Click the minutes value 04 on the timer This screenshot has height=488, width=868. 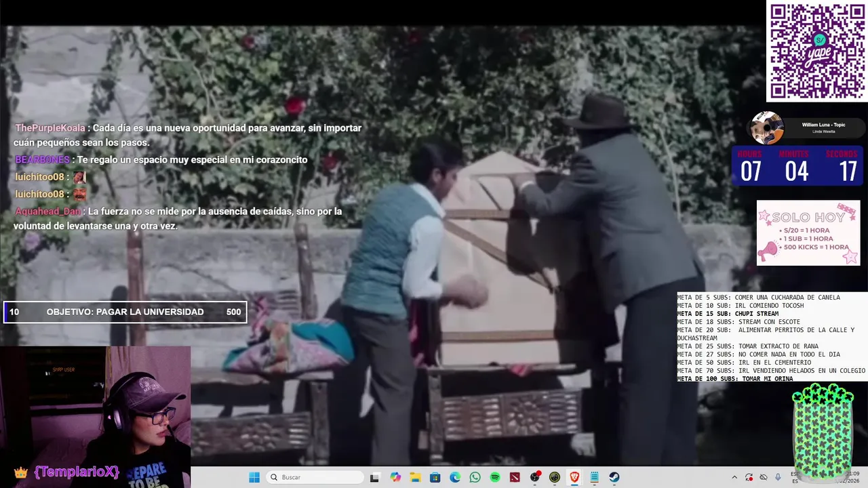point(796,171)
